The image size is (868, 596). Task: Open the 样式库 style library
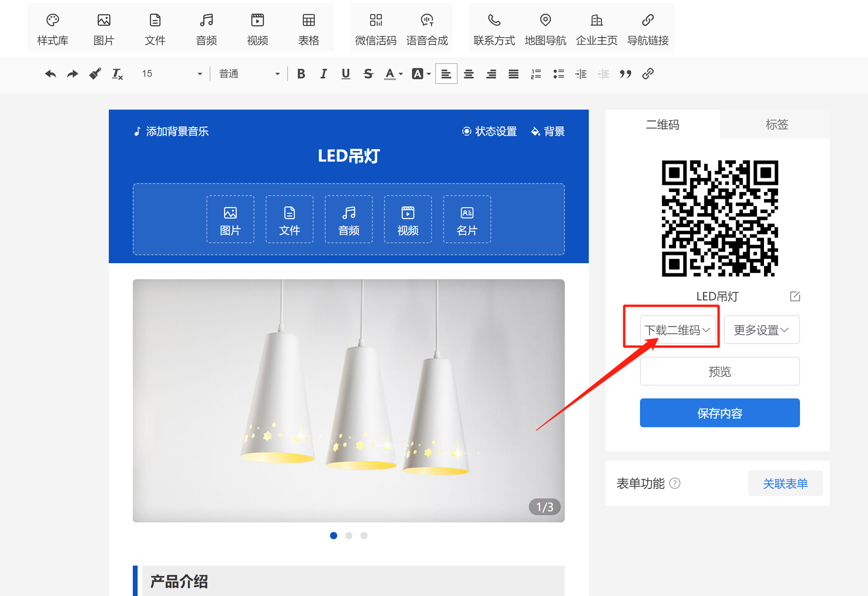tap(53, 29)
